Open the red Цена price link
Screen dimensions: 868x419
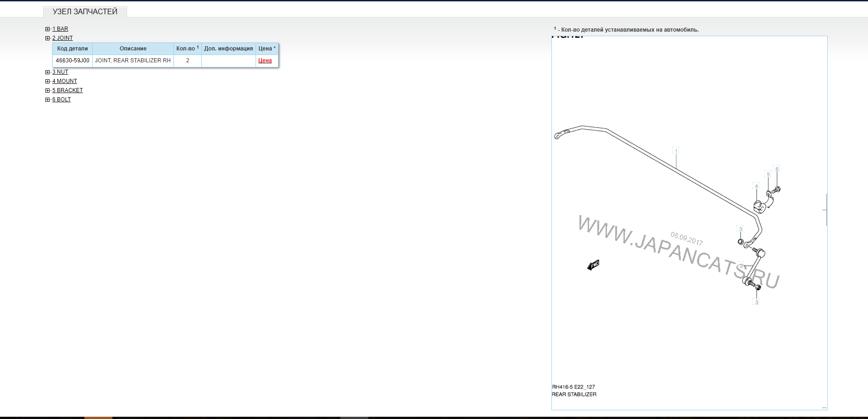tap(265, 61)
